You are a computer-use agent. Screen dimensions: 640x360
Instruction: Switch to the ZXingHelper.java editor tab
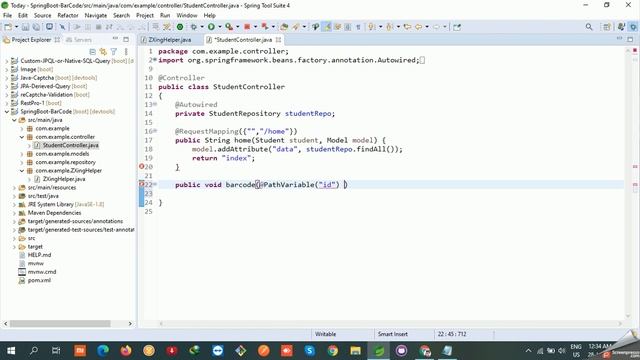[x=169, y=40]
